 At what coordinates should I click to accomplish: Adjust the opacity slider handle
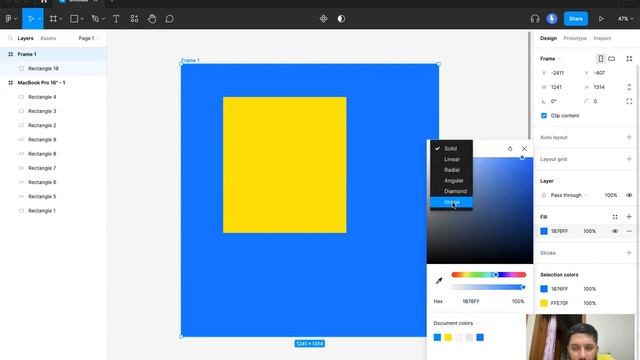(523, 287)
